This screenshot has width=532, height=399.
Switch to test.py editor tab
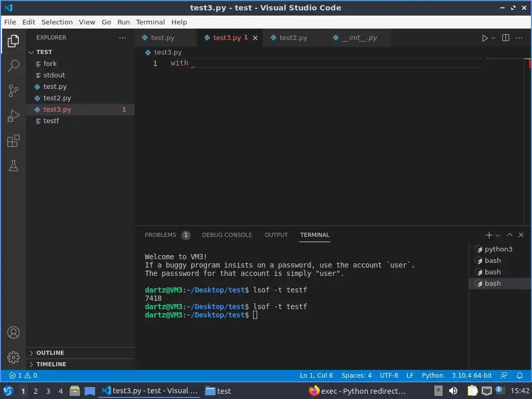click(x=166, y=38)
